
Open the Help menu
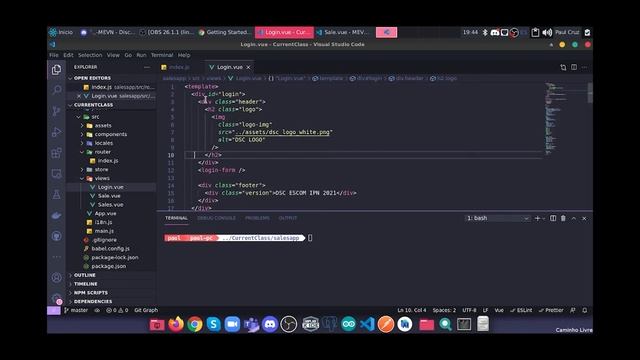pyautogui.click(x=184, y=55)
